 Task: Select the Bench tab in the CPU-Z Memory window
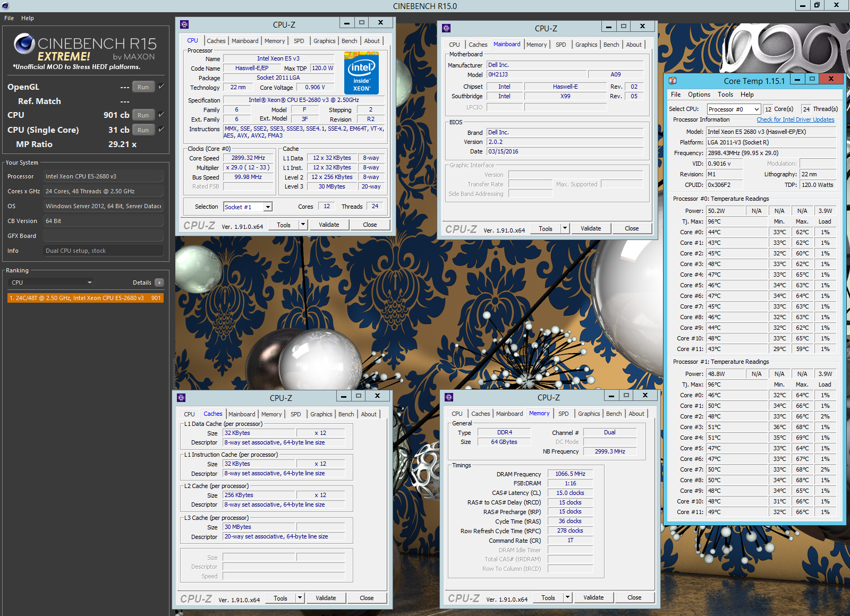coord(614,414)
